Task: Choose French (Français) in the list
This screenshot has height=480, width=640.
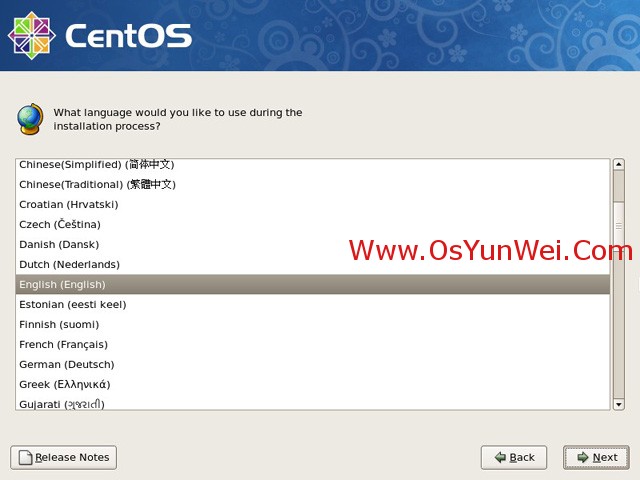Action: pos(313,344)
